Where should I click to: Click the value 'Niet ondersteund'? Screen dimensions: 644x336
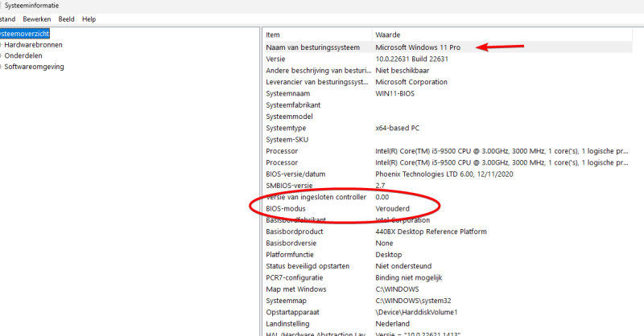(x=403, y=266)
